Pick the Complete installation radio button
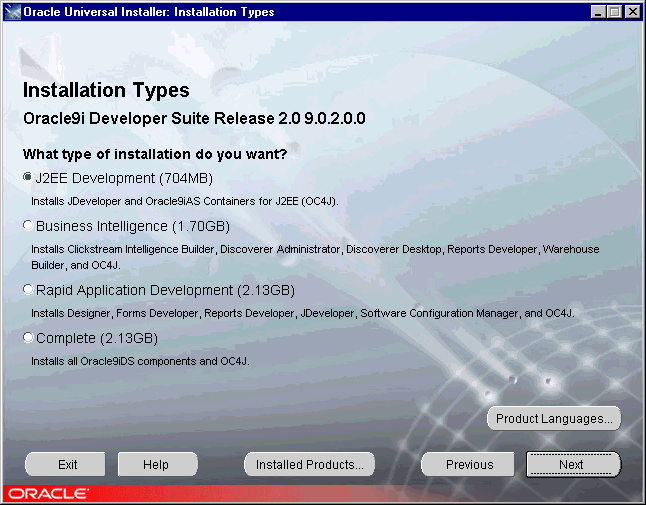Image resolution: width=646 pixels, height=505 pixels. click(x=28, y=338)
